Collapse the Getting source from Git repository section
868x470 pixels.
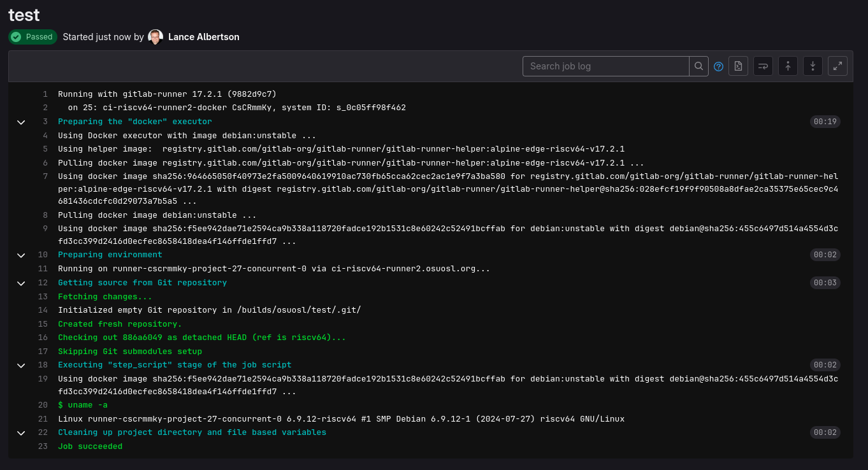click(x=21, y=283)
